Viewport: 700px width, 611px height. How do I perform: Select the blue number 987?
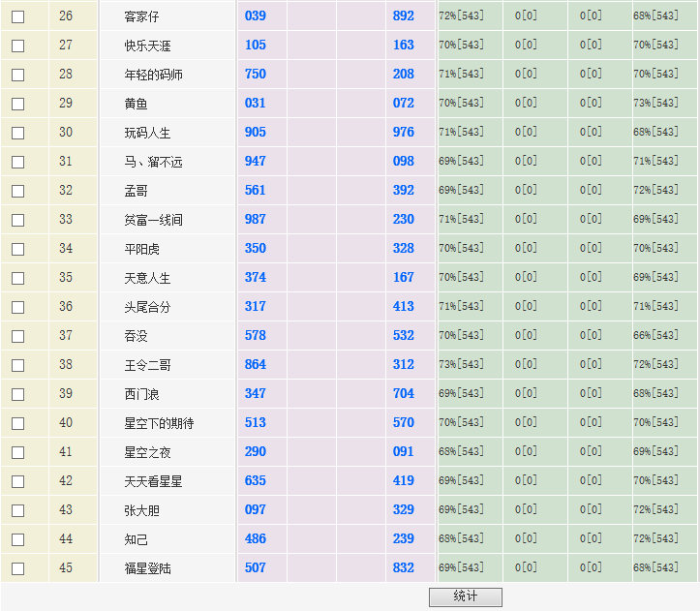[x=256, y=220]
